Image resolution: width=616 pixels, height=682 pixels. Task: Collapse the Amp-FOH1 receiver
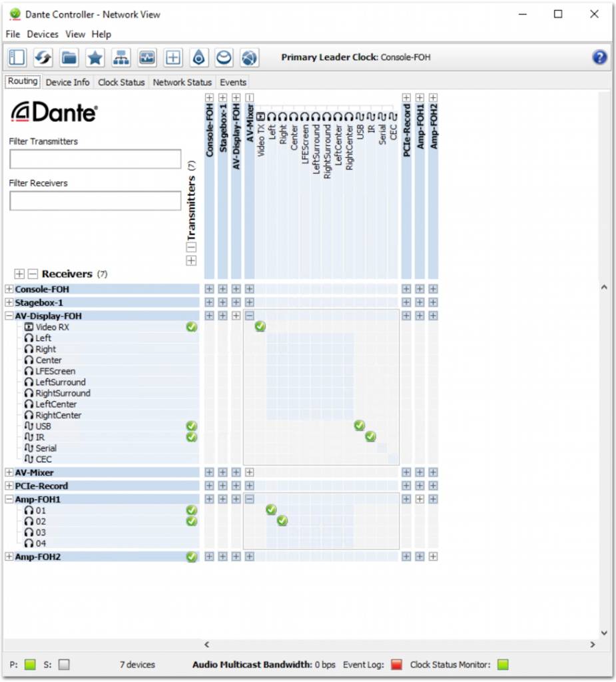tap(9, 500)
